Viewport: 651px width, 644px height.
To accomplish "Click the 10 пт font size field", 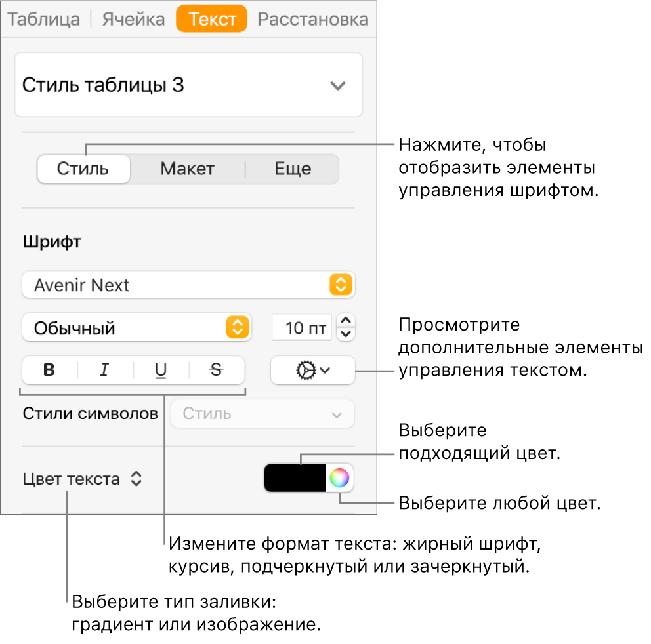I will [303, 327].
